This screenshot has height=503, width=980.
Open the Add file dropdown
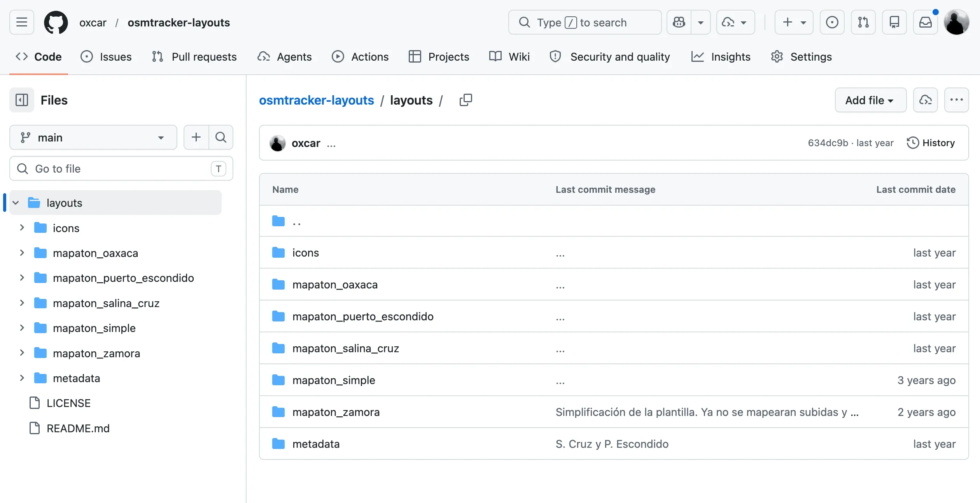(870, 100)
